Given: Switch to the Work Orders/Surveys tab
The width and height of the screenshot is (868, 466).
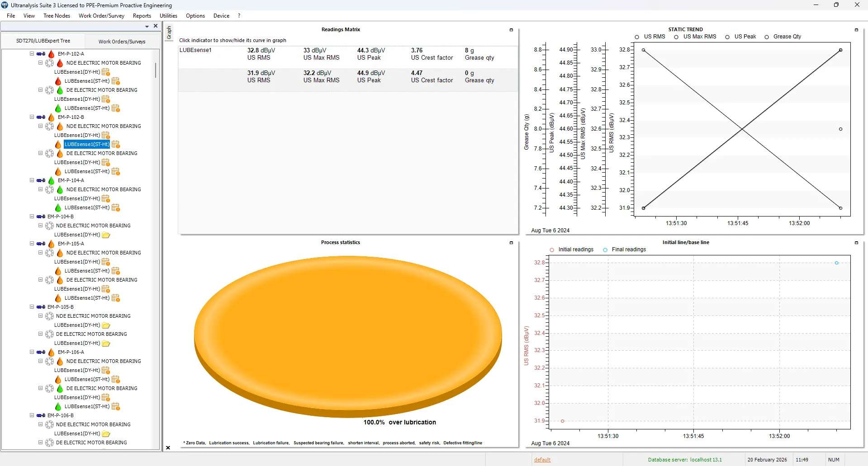Looking at the screenshot, I should pos(122,42).
